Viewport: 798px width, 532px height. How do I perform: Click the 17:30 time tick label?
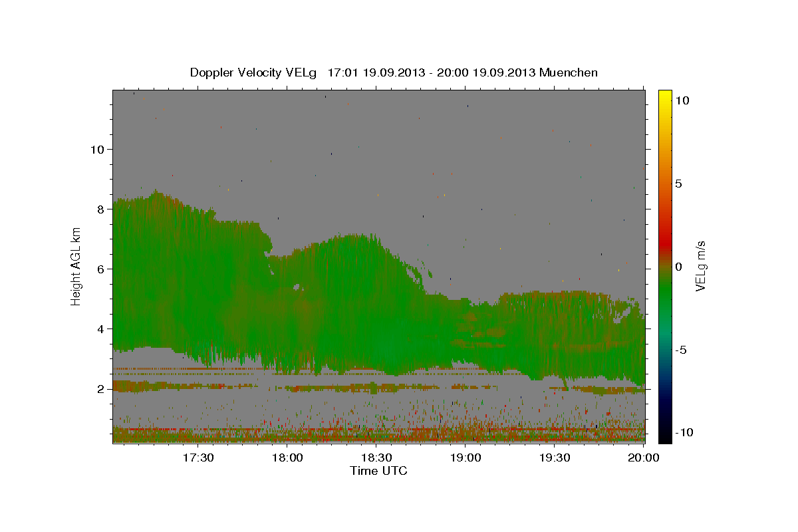click(x=198, y=458)
